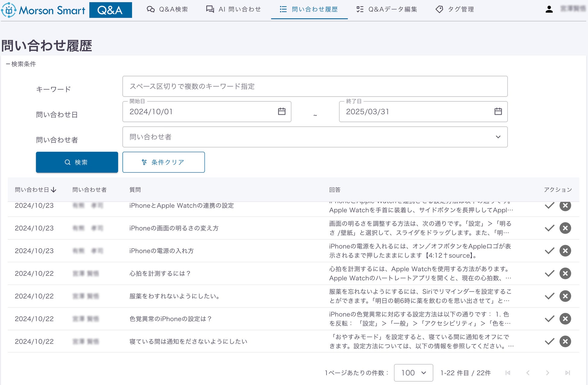Click X icon for 色覚異常のiPhoneの設定は row
The image size is (588, 385).
click(565, 319)
